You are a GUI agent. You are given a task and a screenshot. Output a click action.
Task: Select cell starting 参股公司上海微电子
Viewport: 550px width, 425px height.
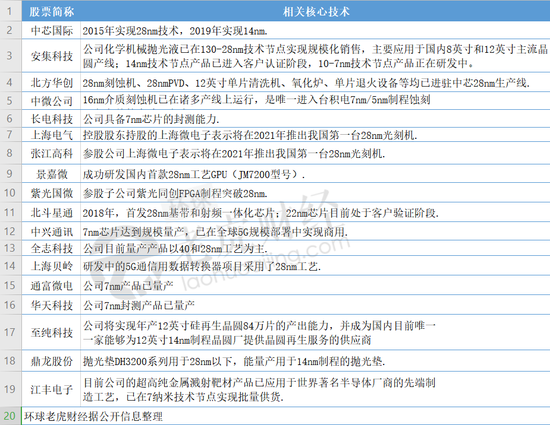[x=315, y=153]
